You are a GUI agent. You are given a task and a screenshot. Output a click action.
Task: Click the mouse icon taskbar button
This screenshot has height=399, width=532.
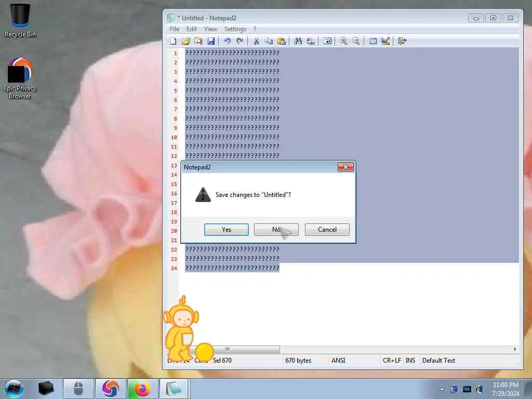click(78, 389)
